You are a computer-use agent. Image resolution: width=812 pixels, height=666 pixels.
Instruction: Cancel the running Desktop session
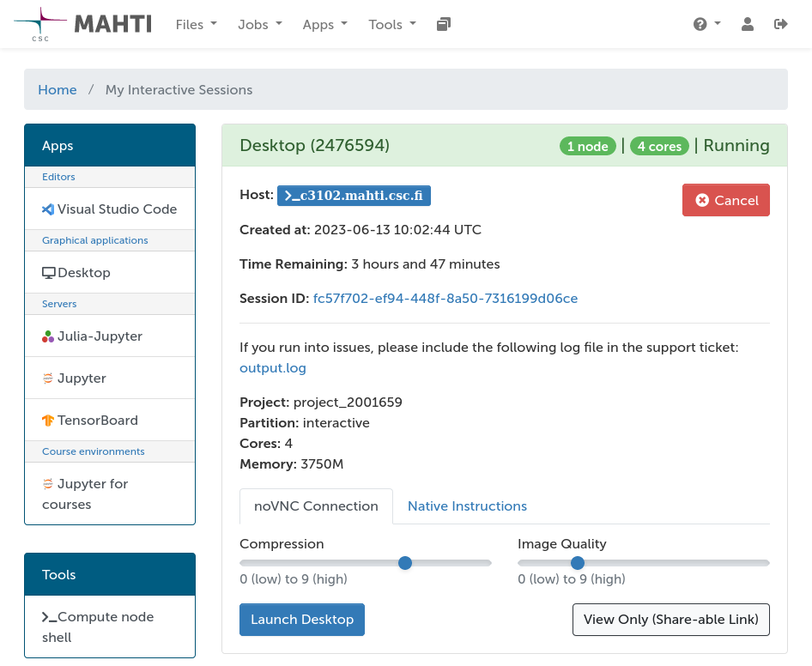tap(726, 200)
